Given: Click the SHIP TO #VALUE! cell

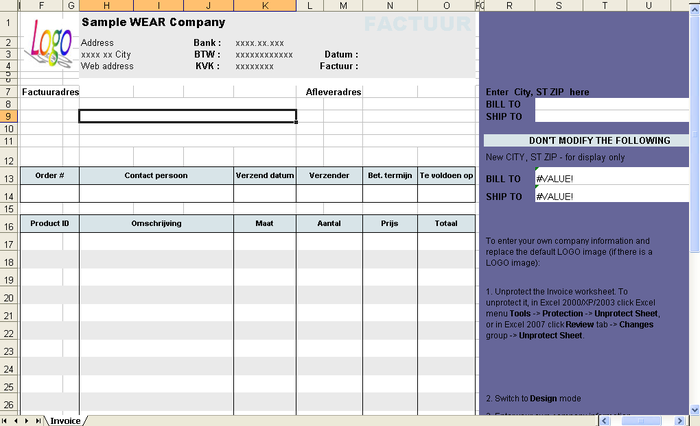Looking at the screenshot, I should tap(612, 194).
